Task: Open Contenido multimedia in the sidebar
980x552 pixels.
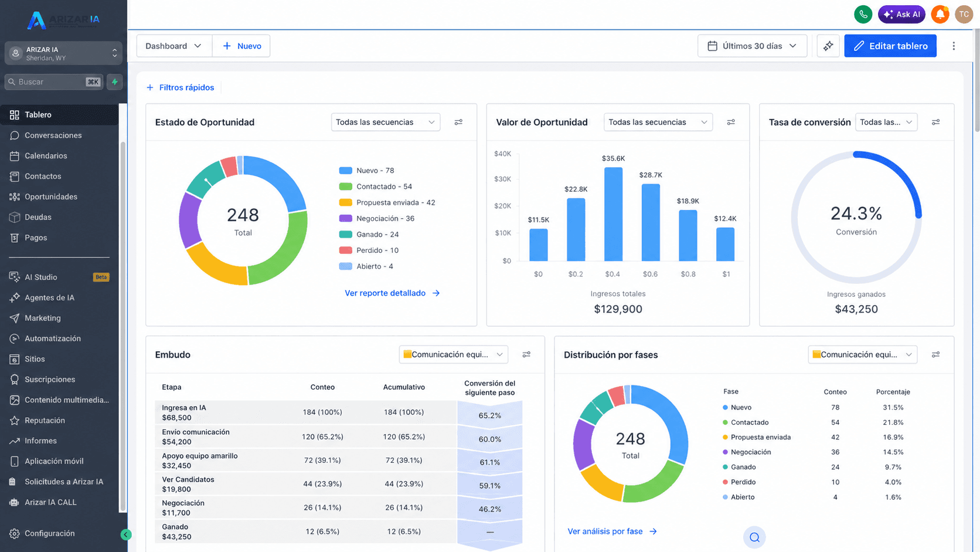Action: (x=60, y=400)
